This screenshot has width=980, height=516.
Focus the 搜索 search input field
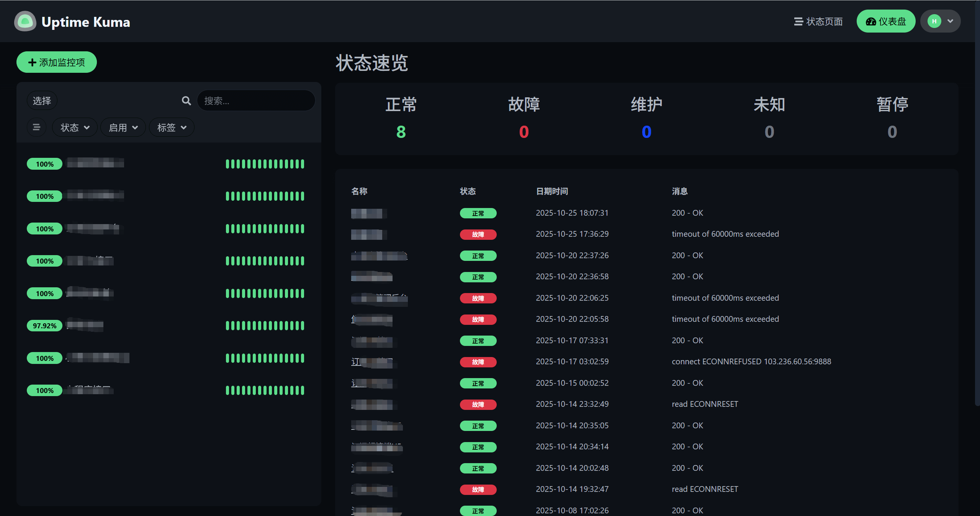[x=256, y=101]
